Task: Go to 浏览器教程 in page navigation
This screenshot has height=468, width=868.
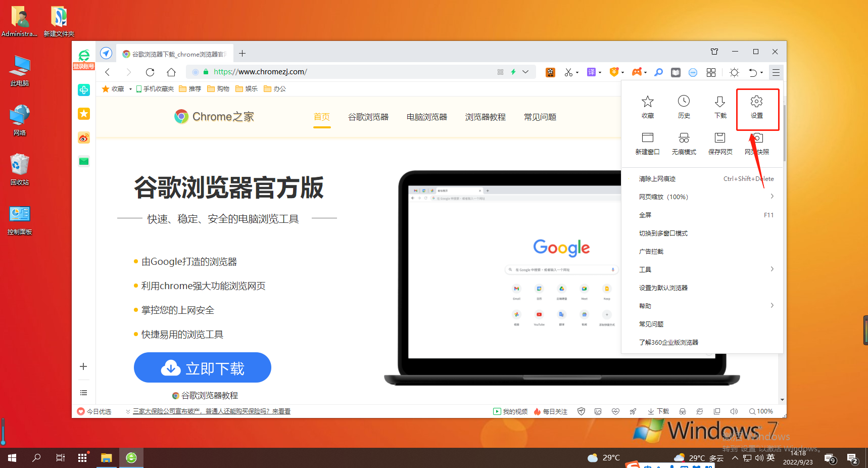Action: 486,117
